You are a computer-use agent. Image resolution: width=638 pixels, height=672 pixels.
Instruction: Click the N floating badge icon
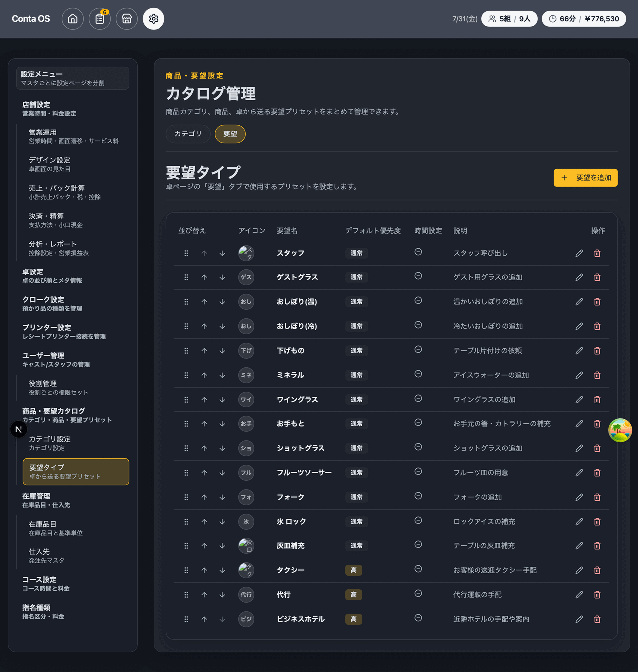(19, 429)
